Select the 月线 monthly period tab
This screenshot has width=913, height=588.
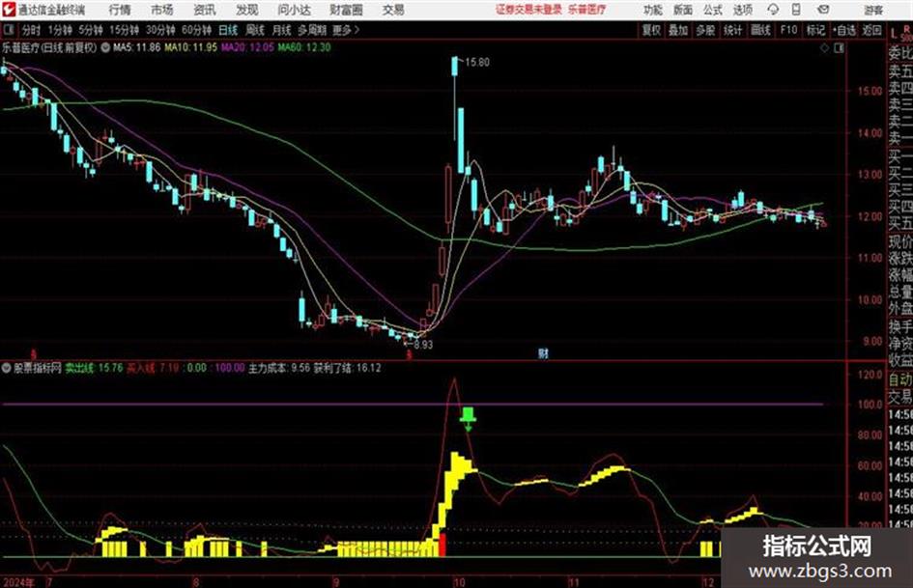(x=282, y=30)
